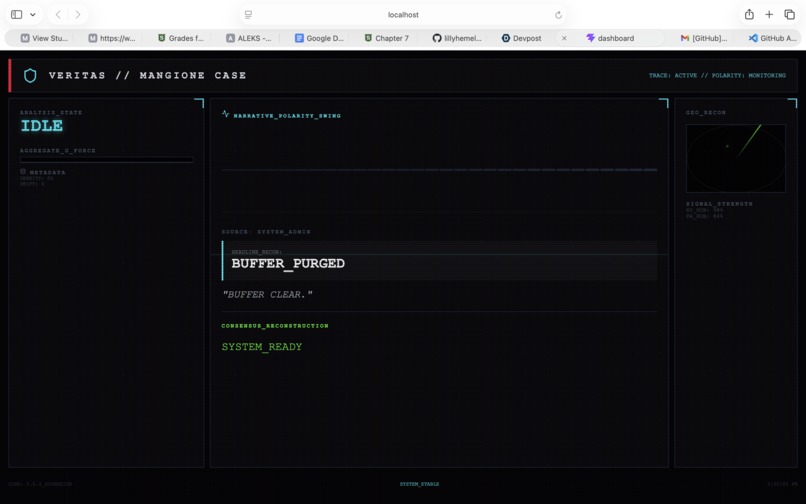Screen dimensions: 806x504
Task: Click the SYSTEM_STABLE footer status
Action: click(419, 484)
